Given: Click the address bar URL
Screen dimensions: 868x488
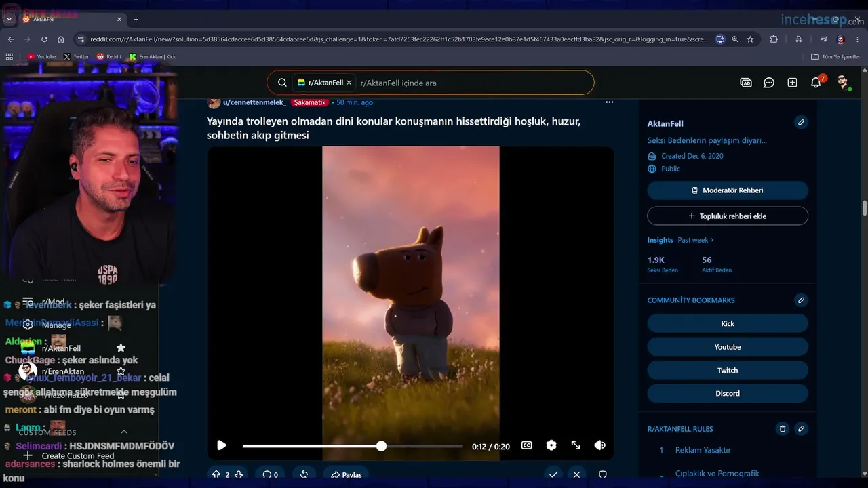Looking at the screenshot, I should click(399, 39).
